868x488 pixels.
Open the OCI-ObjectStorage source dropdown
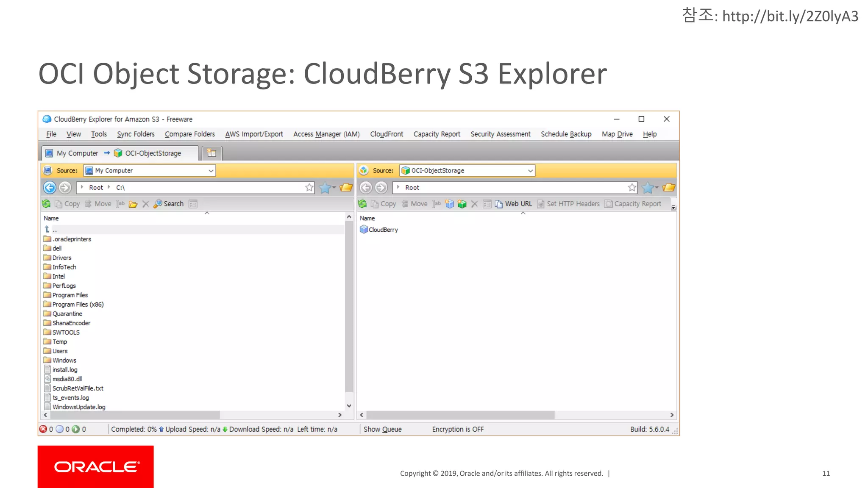(530, 171)
